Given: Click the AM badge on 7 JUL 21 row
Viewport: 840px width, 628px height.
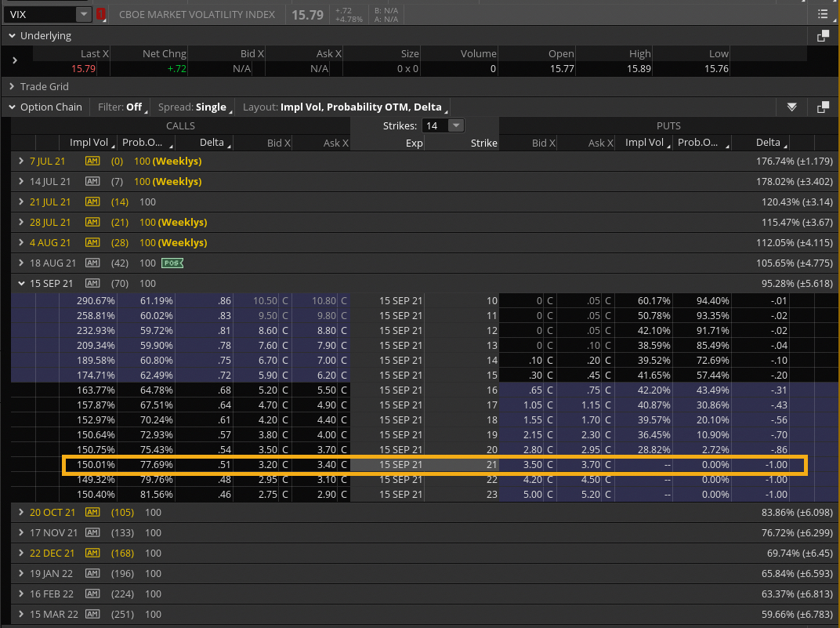Looking at the screenshot, I should [x=92, y=161].
